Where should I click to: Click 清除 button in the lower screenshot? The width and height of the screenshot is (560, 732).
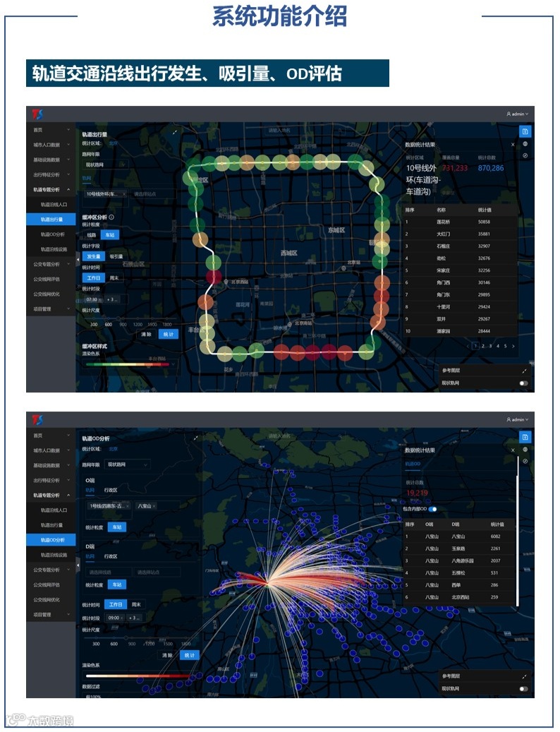167,656
